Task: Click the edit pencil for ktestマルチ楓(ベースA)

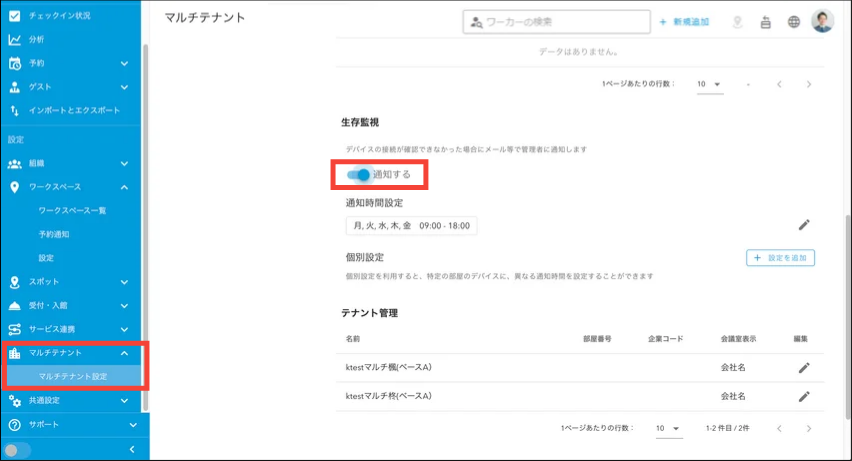Action: [803, 368]
